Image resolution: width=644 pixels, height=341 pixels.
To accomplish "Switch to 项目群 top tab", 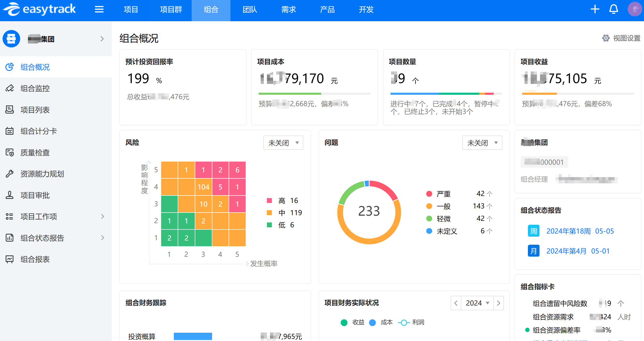I will point(171,10).
